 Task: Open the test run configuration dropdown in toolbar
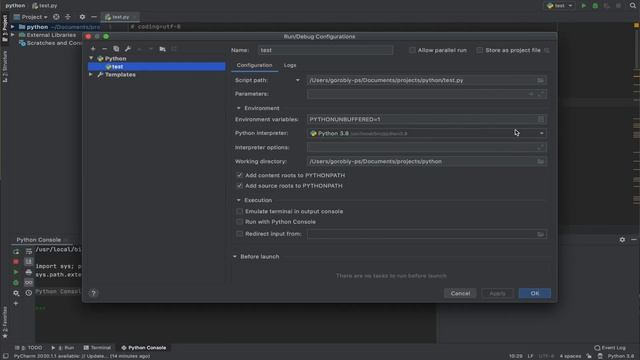coord(560,6)
